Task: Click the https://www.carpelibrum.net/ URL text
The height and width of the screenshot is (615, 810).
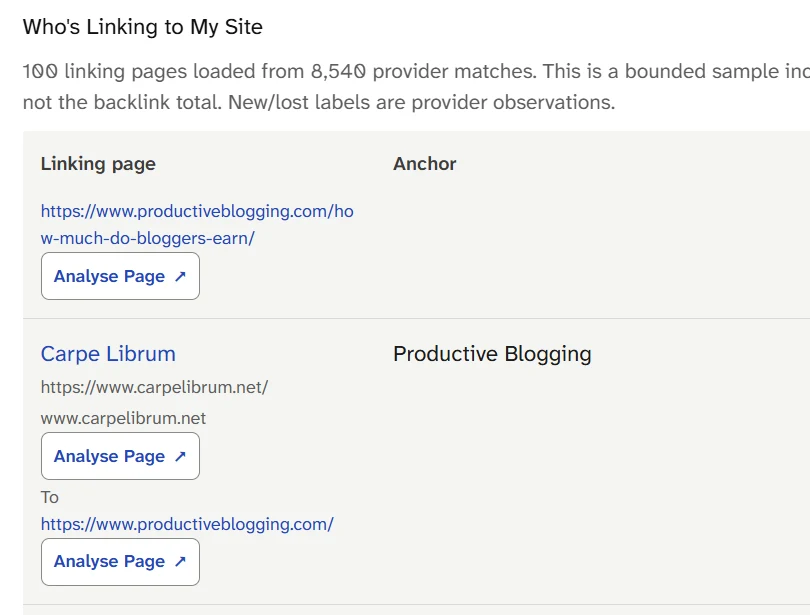Action: (x=154, y=387)
